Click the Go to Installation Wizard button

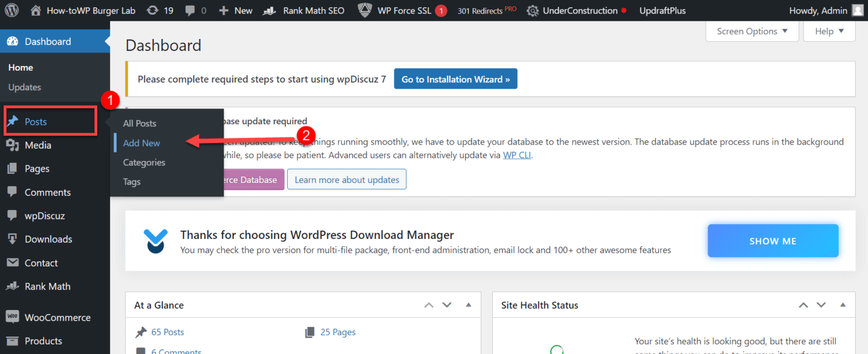pos(455,78)
